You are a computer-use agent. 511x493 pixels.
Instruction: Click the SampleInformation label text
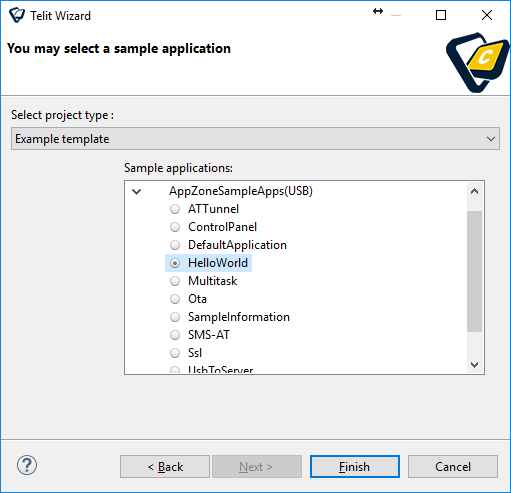239,317
